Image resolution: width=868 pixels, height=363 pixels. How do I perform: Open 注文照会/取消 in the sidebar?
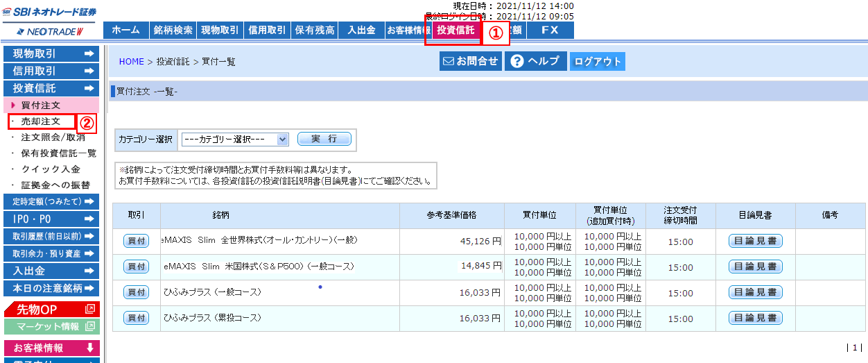pos(53,137)
